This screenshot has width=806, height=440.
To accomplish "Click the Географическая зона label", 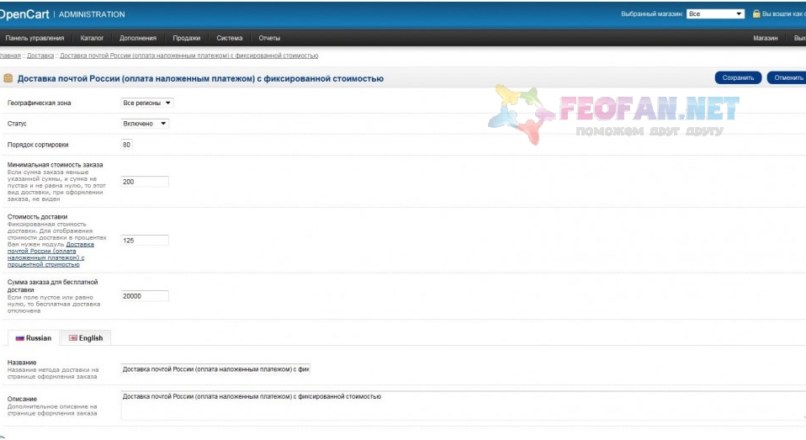I will coord(39,103).
